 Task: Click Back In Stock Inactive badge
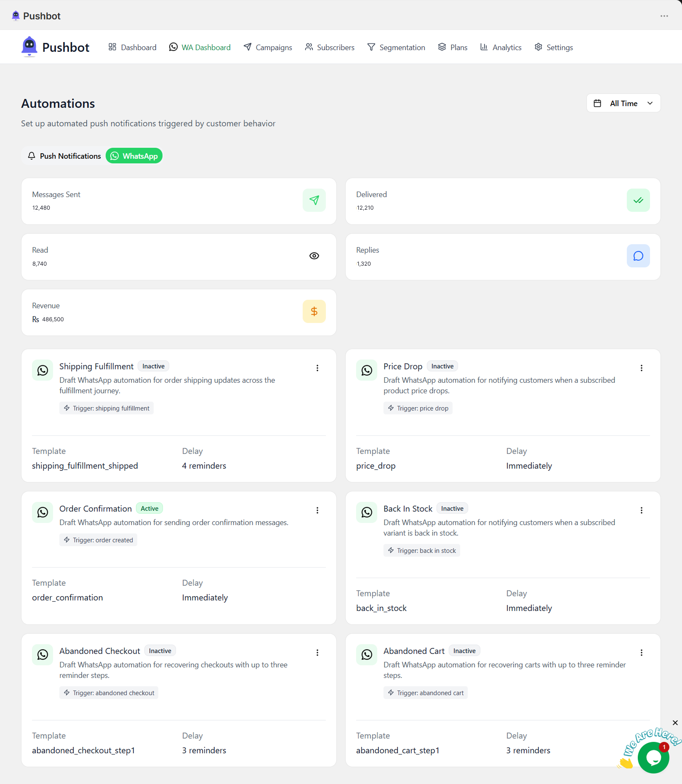click(452, 509)
